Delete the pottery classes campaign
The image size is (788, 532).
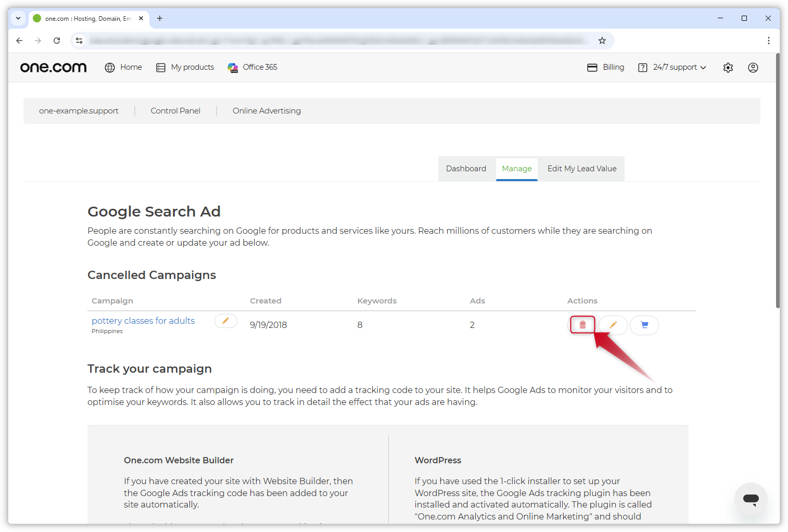[582, 324]
